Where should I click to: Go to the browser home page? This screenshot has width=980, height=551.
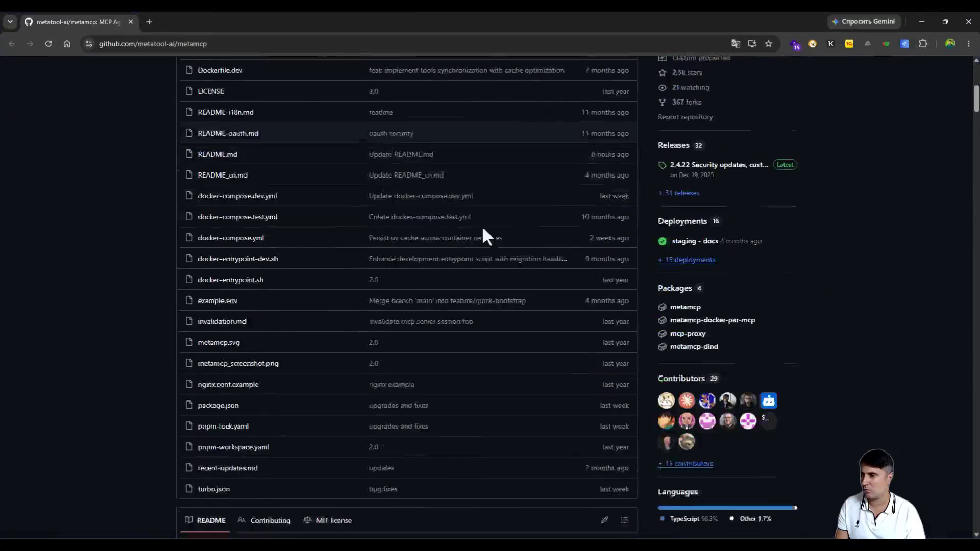pyautogui.click(x=67, y=44)
